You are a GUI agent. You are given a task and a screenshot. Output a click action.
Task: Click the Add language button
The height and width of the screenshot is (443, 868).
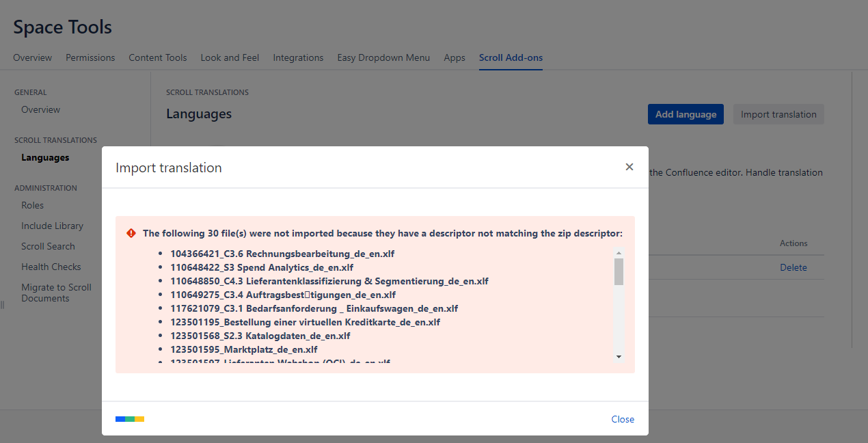click(x=686, y=114)
